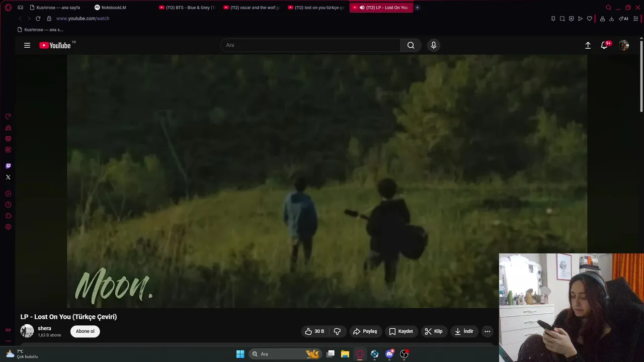Open File Explorer from the taskbar
This screenshot has height=362, width=644.
pyautogui.click(x=345, y=354)
